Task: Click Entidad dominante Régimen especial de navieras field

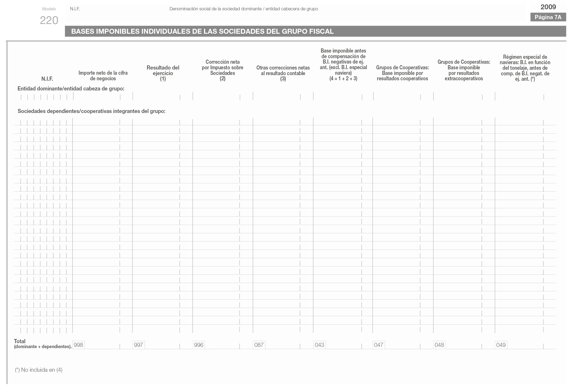Action: tap(525, 96)
